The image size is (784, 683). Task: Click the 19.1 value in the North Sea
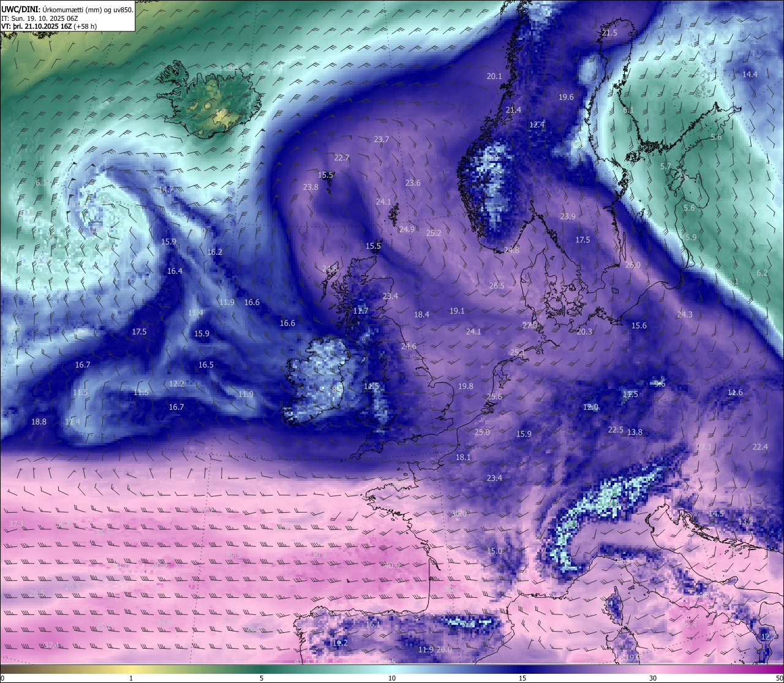coord(457,311)
